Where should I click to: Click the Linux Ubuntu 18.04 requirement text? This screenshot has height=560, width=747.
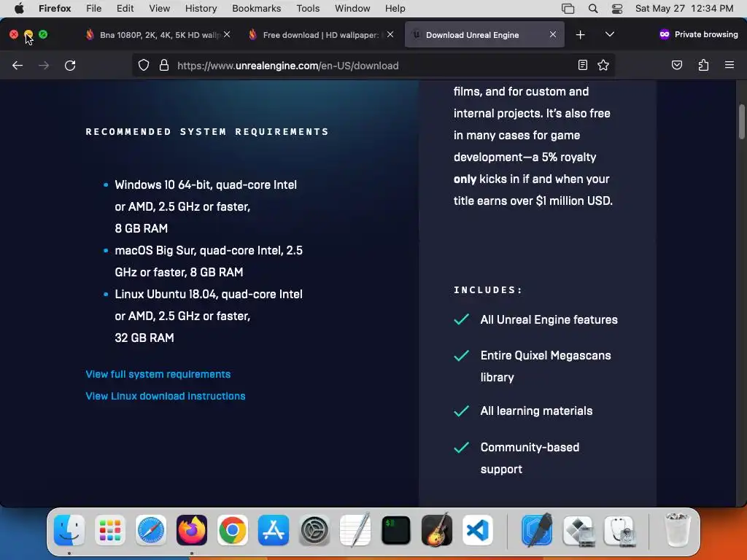click(x=209, y=316)
